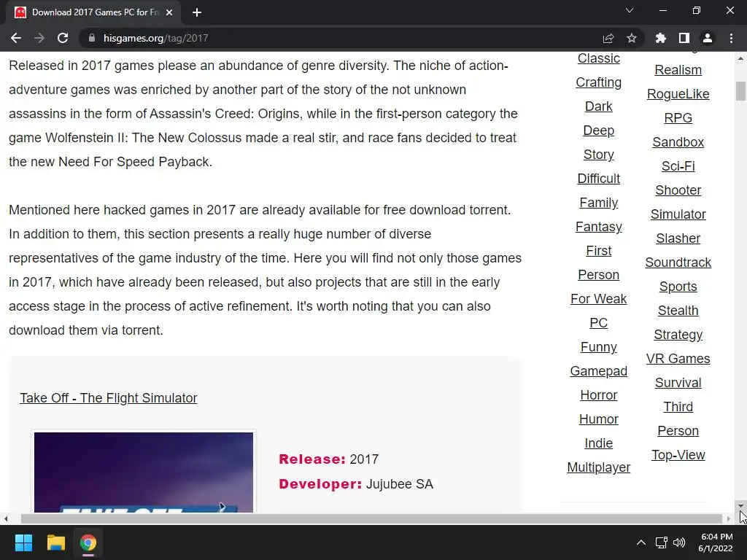This screenshot has height=560, width=747.
Task: Open Chrome's three-dot menu
Action: 731,38
